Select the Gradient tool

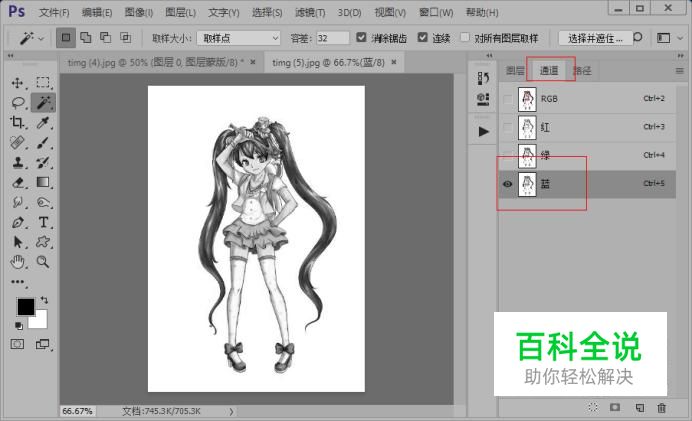(43, 182)
